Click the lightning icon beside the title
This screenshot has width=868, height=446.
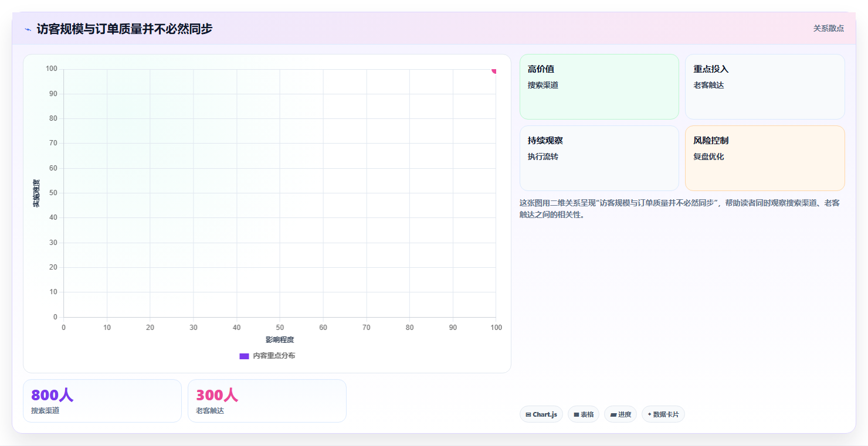tap(28, 29)
